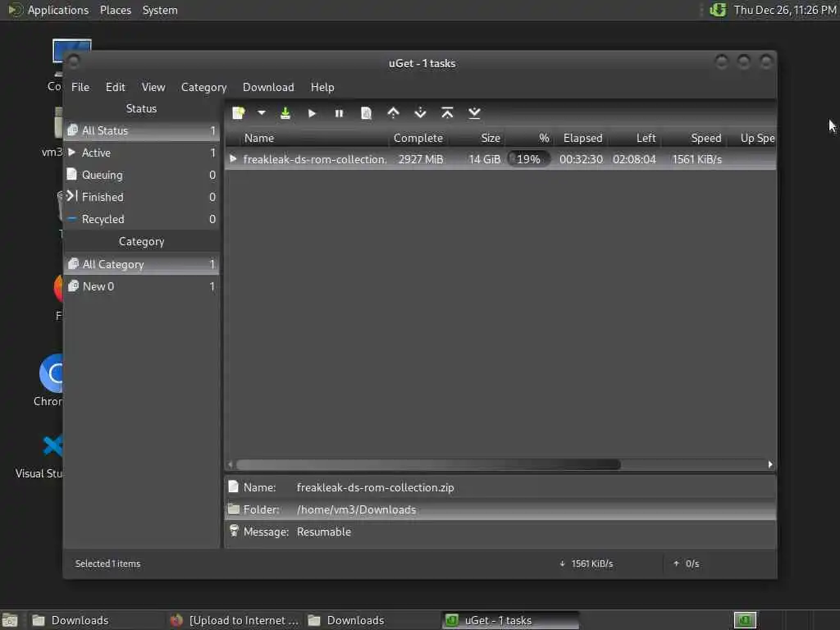Open the File menu
This screenshot has height=630, width=840.
pos(80,87)
